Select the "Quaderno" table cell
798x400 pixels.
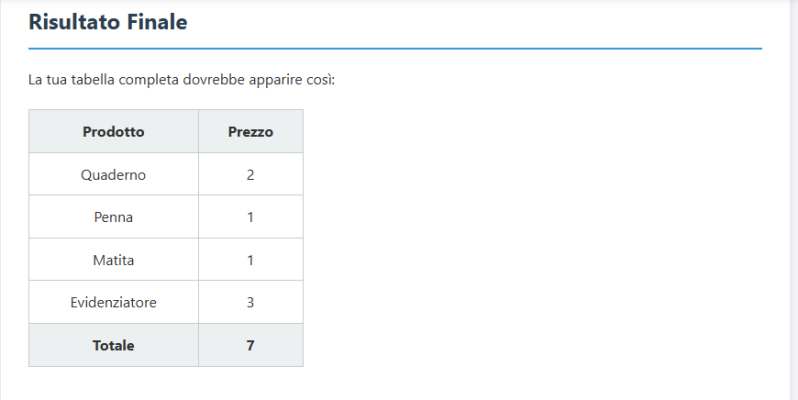[113, 174]
